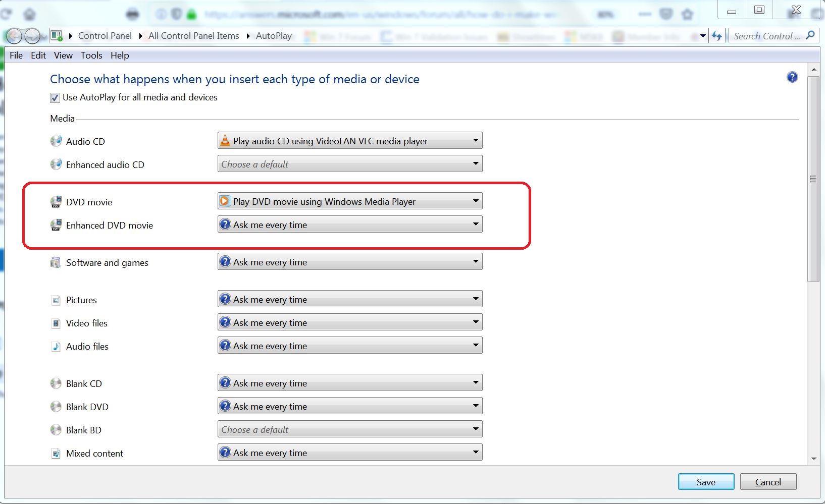Screen dimensions: 825x504
Task: Open the Edit menu
Action: (x=38, y=55)
